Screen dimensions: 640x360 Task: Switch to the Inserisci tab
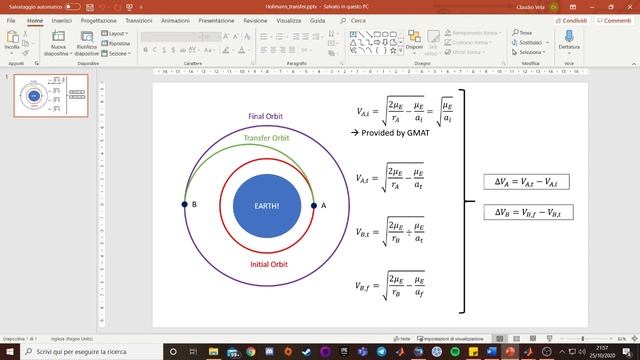[x=62, y=20]
